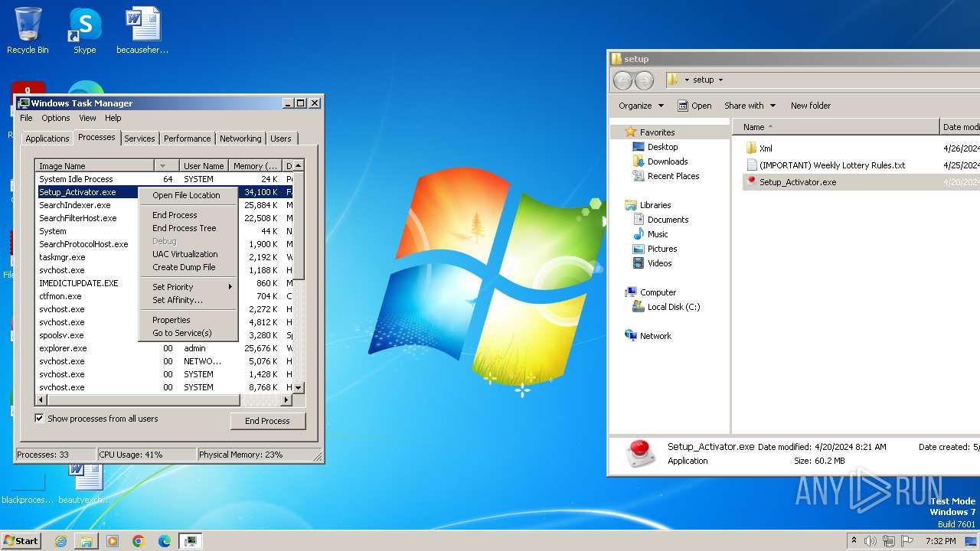980x551 pixels.
Task: Choose Properties in context menu
Action: [x=188, y=320]
